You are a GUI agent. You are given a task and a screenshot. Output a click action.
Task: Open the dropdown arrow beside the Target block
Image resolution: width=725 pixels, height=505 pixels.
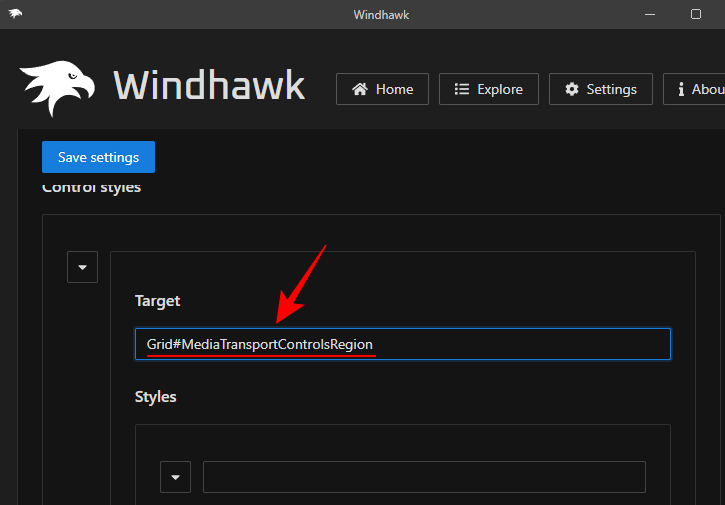click(82, 267)
